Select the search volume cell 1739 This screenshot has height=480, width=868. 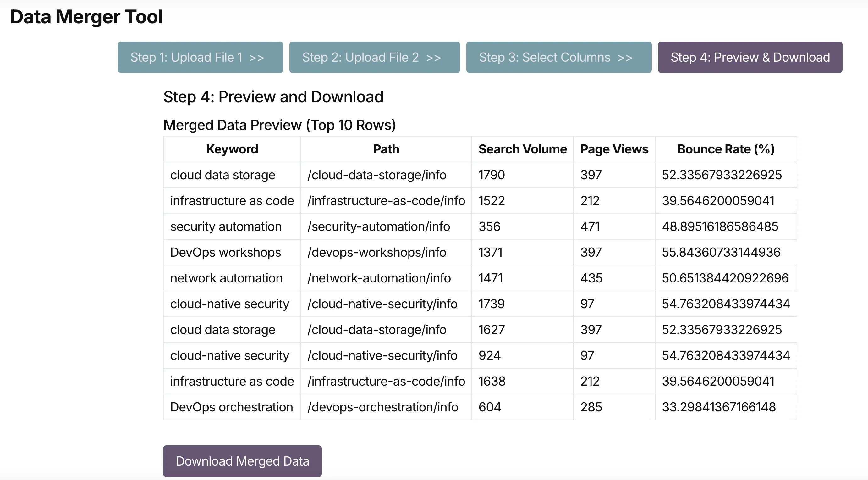(x=523, y=304)
